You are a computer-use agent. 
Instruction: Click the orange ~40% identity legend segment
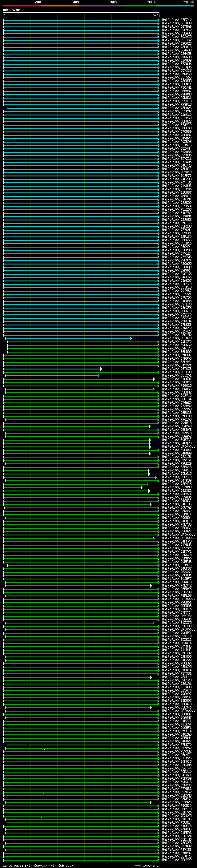(60, 6)
